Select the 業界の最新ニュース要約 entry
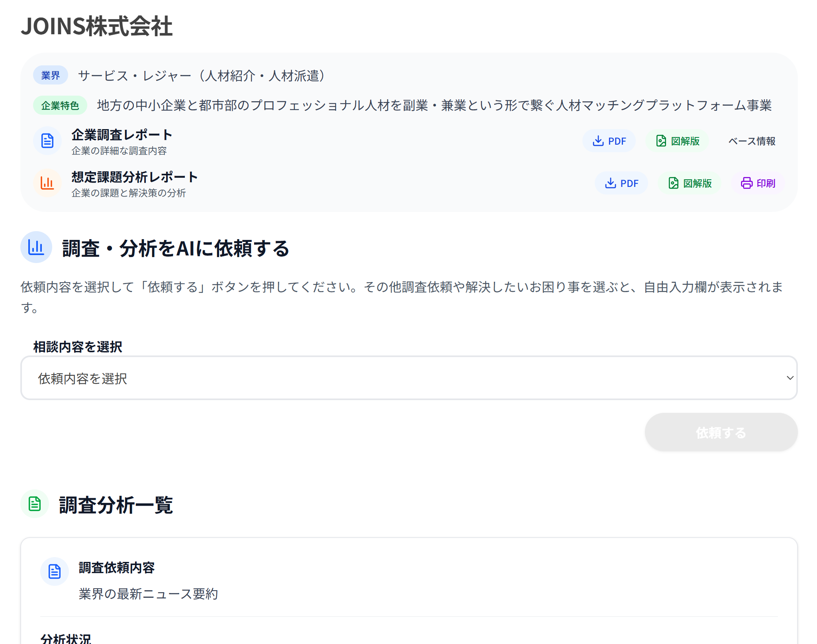Viewport: 817px width, 644px height. [x=148, y=594]
